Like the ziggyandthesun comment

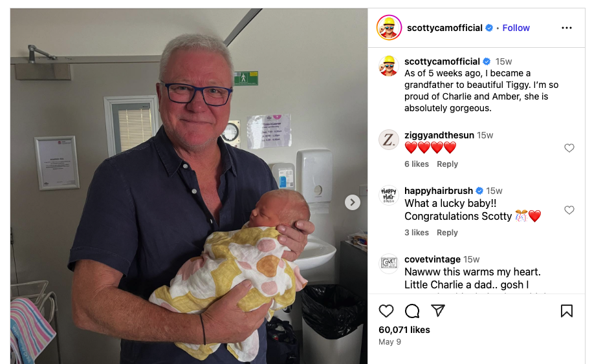coord(569,148)
